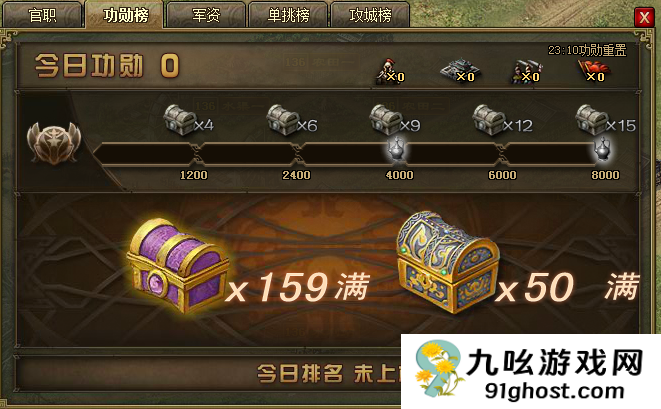Click the wine jug marker at 8000

pos(603,149)
